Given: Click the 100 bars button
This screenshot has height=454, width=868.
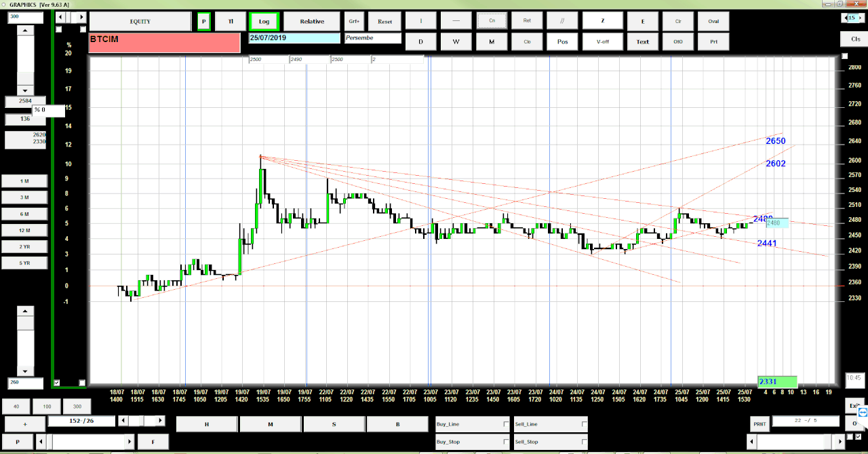Looking at the screenshot, I should [x=47, y=406].
